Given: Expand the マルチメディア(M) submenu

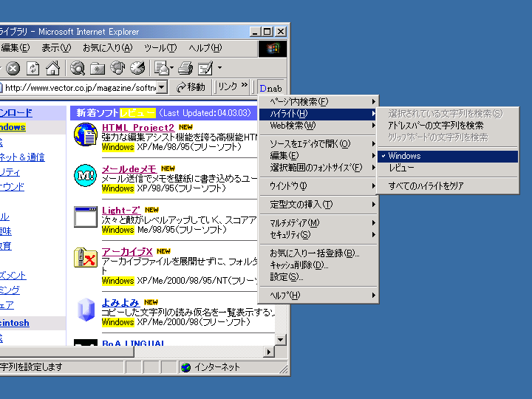Looking at the screenshot, I should tap(318, 223).
